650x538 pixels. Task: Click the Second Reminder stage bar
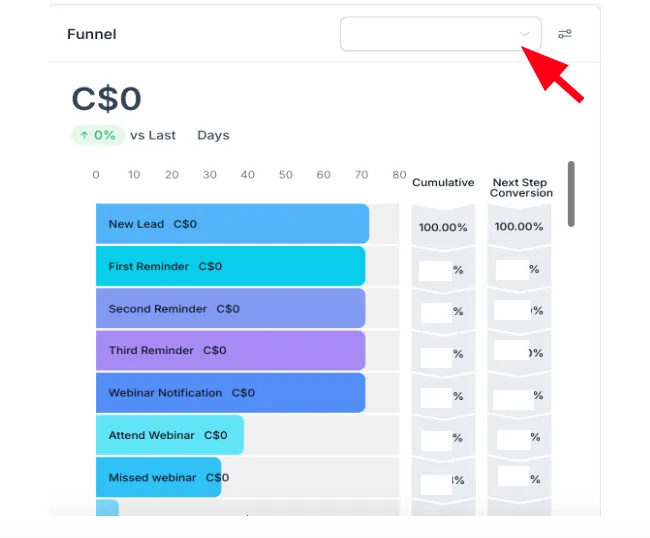pos(230,308)
